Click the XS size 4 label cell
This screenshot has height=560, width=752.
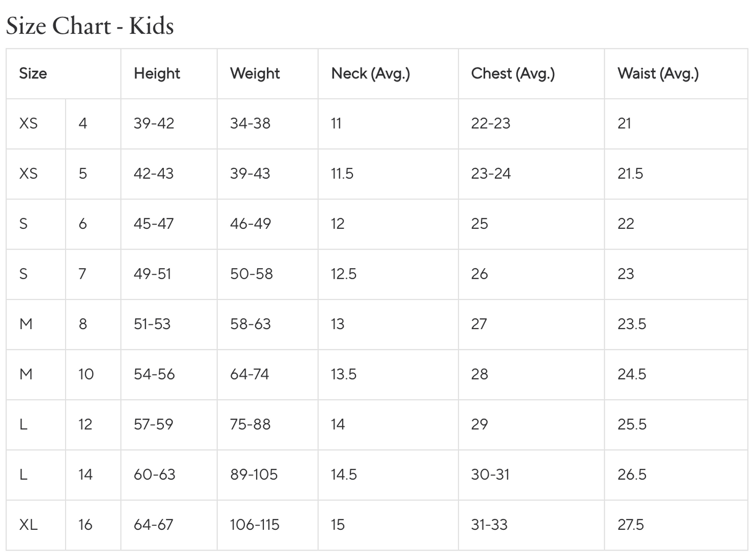pyautogui.click(x=29, y=123)
